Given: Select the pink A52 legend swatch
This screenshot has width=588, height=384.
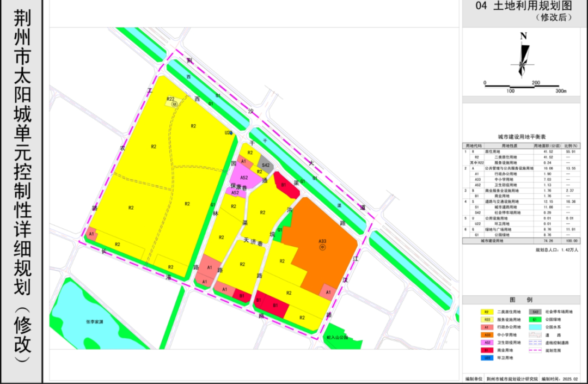Looking at the screenshot, I should coord(484,343).
